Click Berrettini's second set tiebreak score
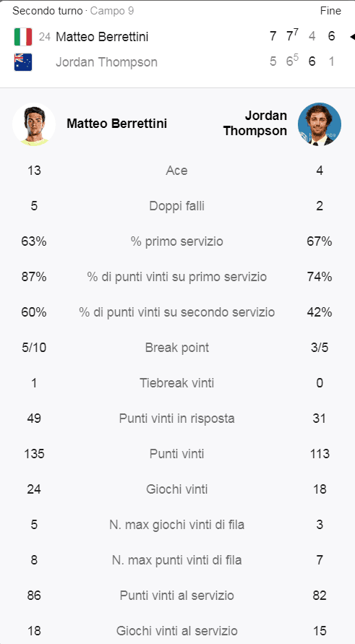Screen dimensions: 355x644 point(292,35)
